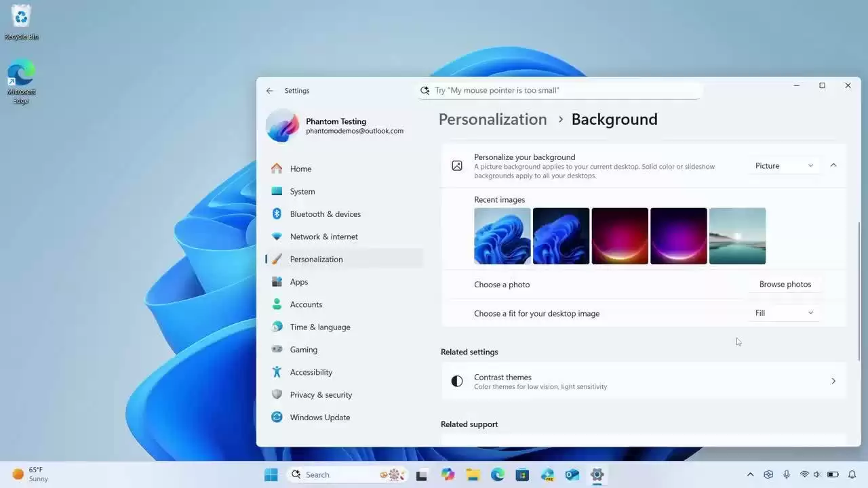The height and width of the screenshot is (488, 868).
Task: Click the Contrast themes icon
Action: coord(457,381)
